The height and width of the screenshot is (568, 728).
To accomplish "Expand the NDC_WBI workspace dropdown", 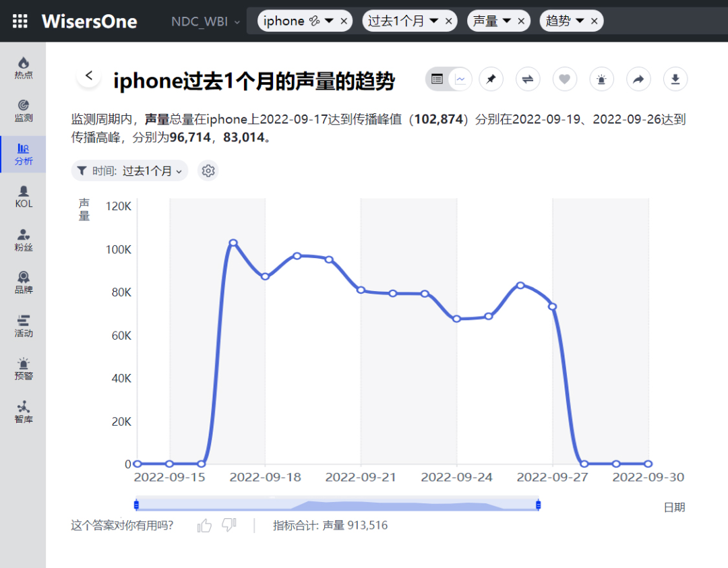I will (205, 22).
